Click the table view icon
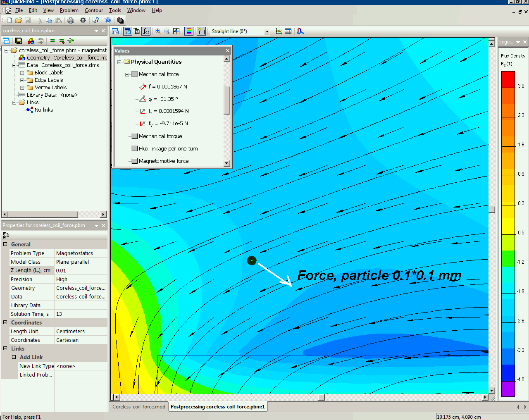Screen dimensions: 529x420 click(288, 31)
